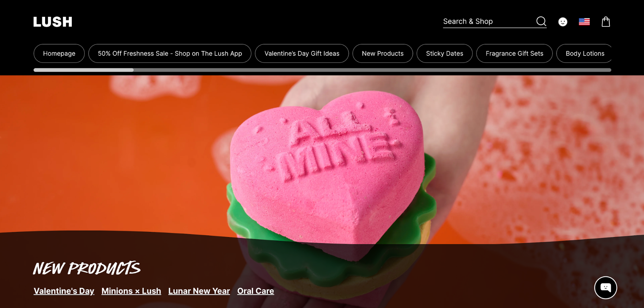The height and width of the screenshot is (308, 644).
Task: Click inside the Search & Shop field
Action: coord(488,22)
